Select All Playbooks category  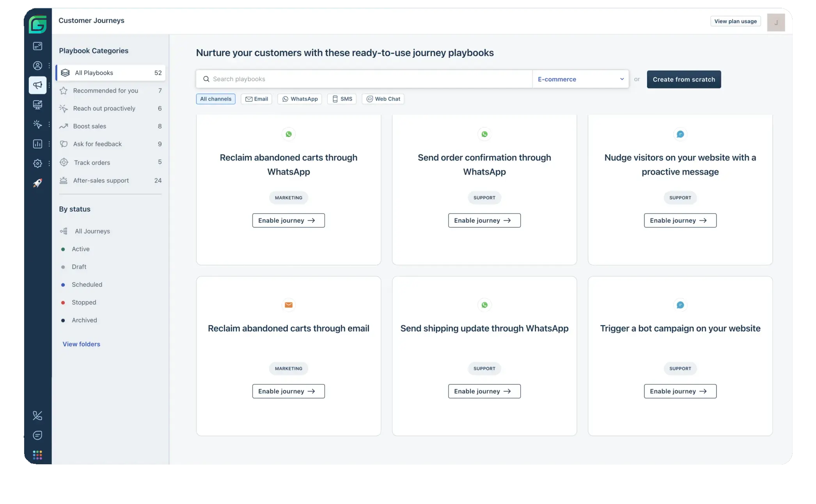(111, 73)
